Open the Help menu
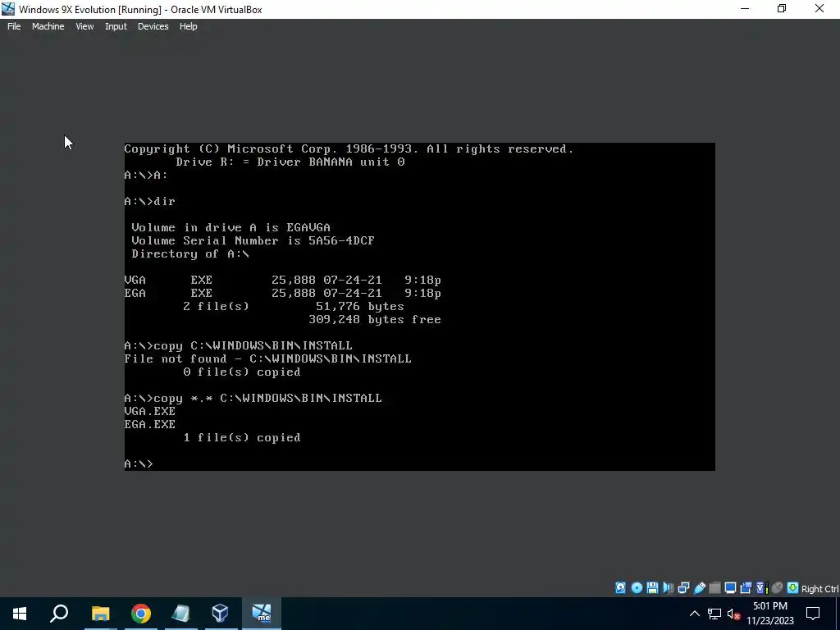The height and width of the screenshot is (630, 840). (x=188, y=26)
